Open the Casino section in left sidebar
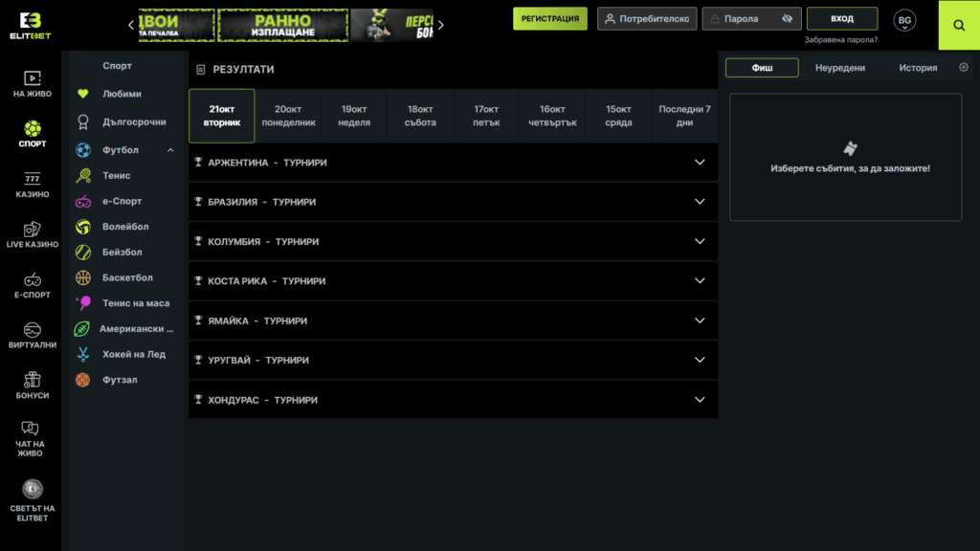The width and height of the screenshot is (980, 551). click(x=33, y=185)
